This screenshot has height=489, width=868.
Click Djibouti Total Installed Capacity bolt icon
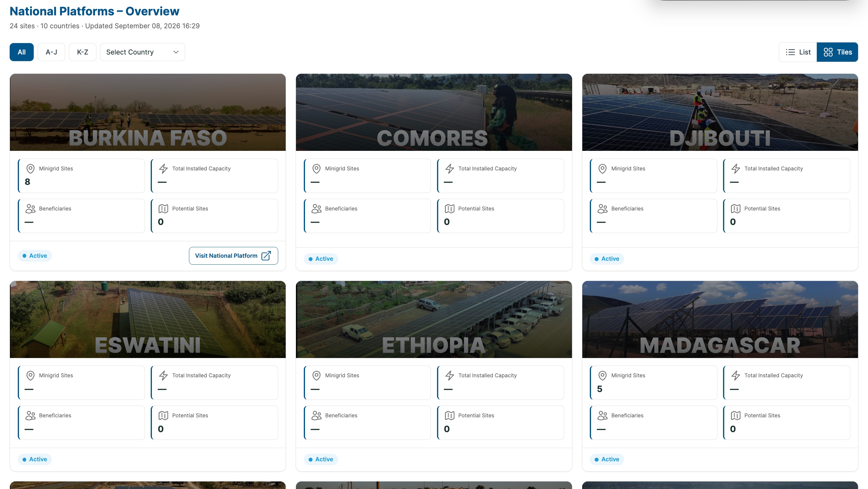click(736, 169)
